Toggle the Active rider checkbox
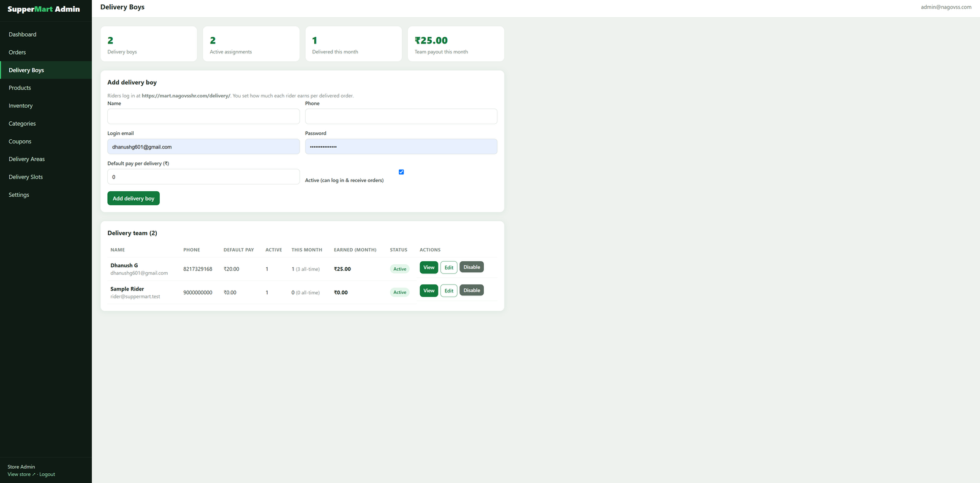980x483 pixels. 401,172
